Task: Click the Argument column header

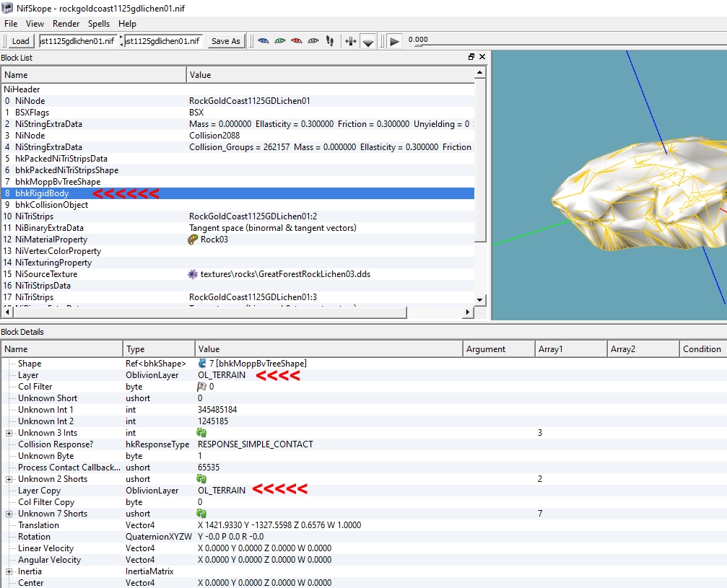Action: (499, 349)
